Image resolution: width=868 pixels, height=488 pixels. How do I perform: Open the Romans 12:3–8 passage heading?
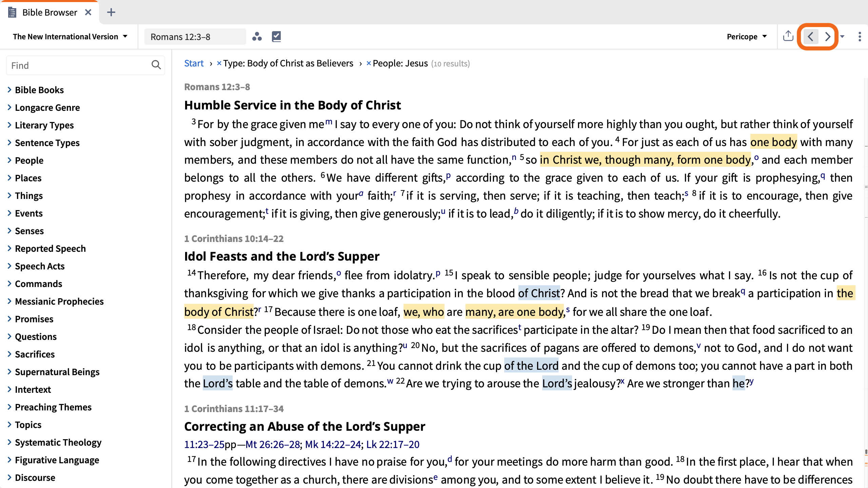point(217,87)
